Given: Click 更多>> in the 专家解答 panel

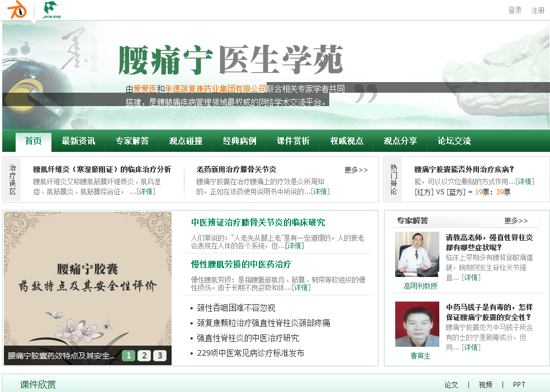Looking at the screenshot, I should [516, 221].
